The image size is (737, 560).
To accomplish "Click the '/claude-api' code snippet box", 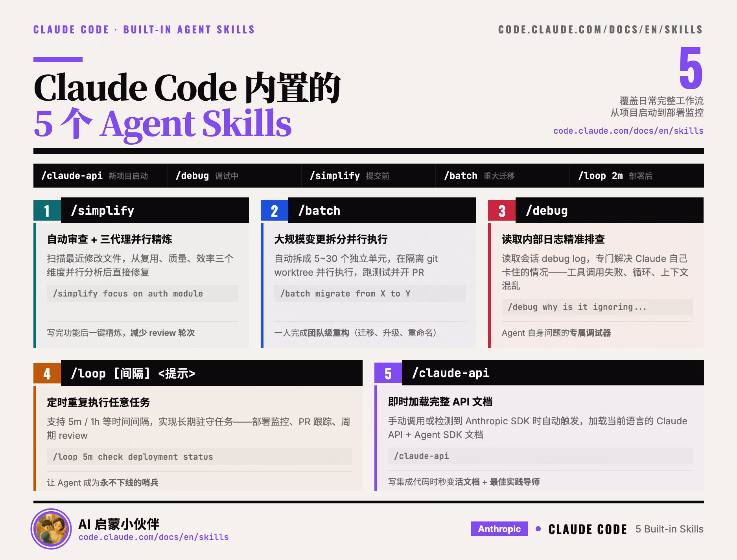I will tap(540, 456).
